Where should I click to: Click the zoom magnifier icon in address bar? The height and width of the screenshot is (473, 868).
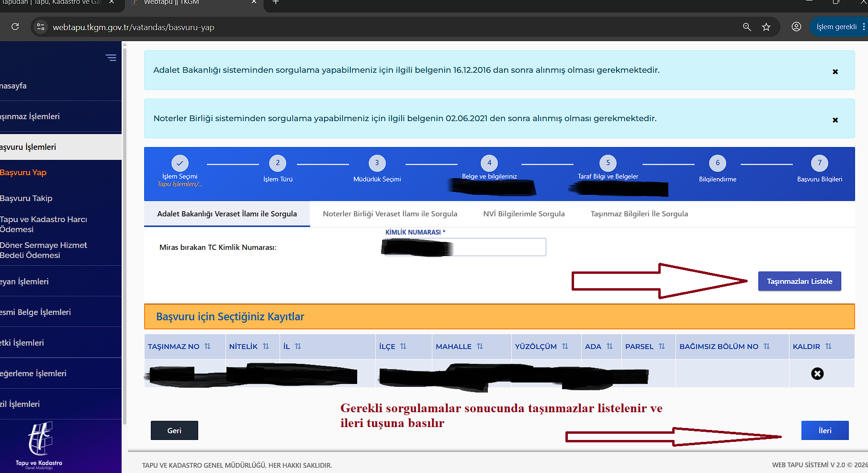747,27
